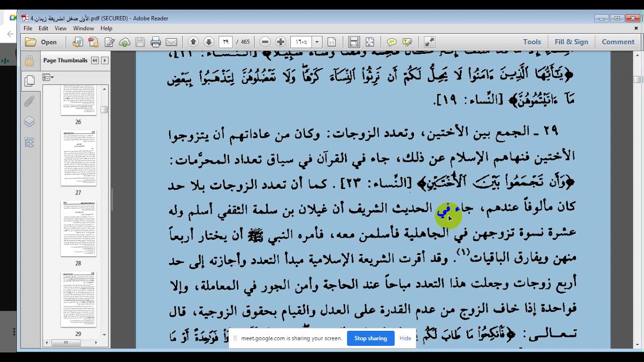Click the Attachments paperclip sidebar icon
The image size is (644, 362).
point(29,102)
